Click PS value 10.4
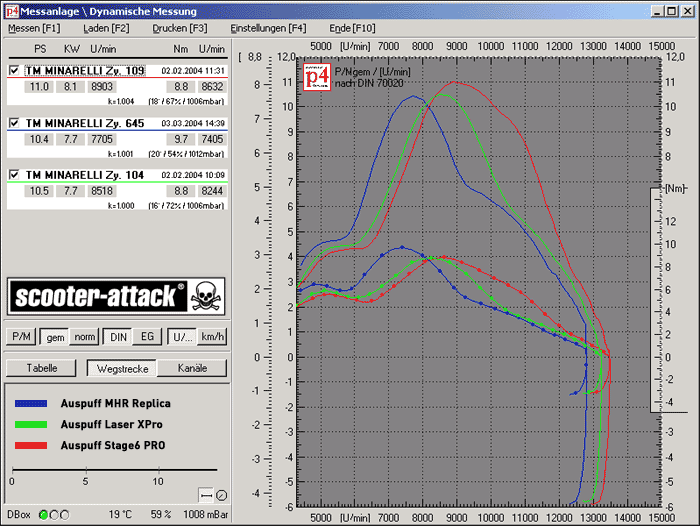This screenshot has height=526, width=700. point(39,139)
